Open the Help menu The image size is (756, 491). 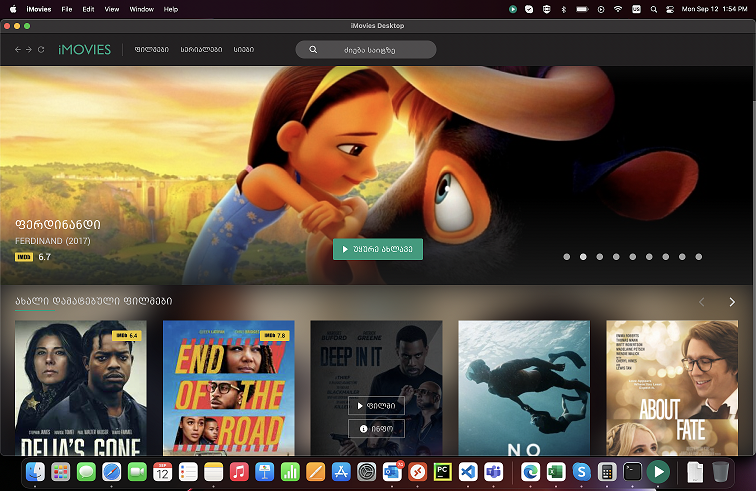(x=171, y=9)
